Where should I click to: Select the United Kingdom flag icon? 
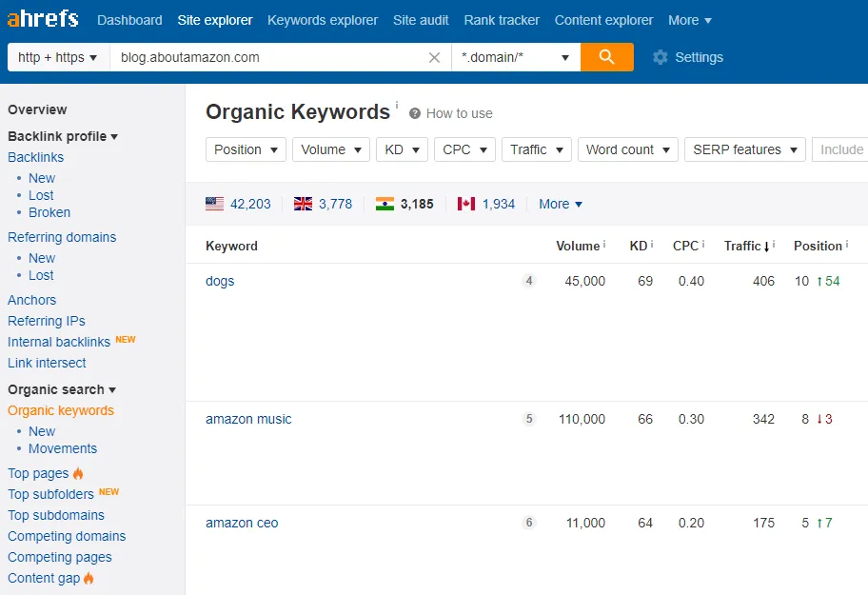pos(303,204)
